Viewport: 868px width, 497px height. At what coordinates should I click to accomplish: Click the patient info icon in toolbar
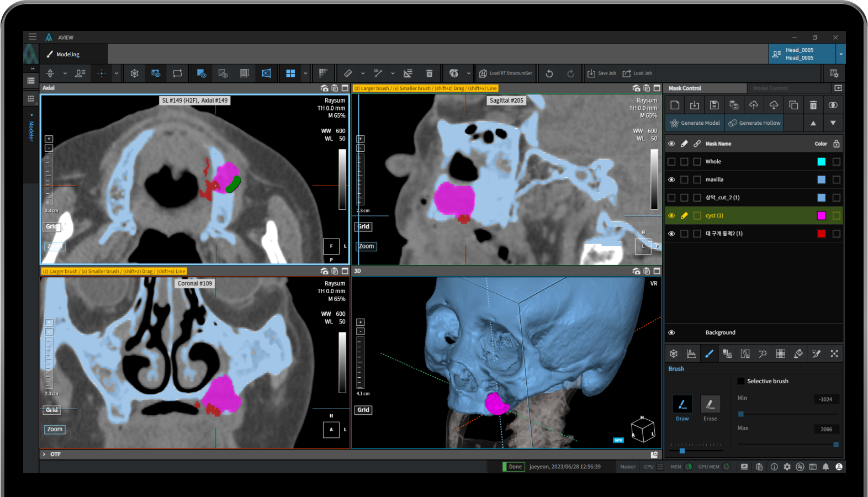click(80, 73)
